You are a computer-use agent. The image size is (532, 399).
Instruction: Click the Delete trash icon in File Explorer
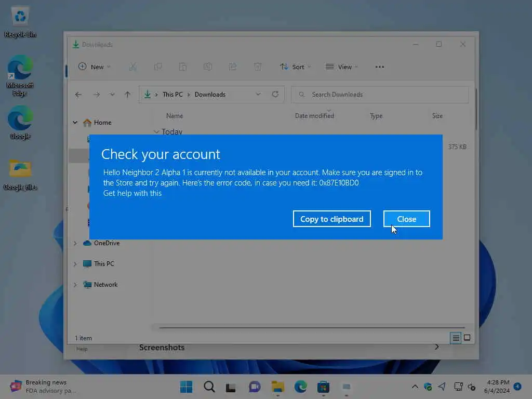258,67
